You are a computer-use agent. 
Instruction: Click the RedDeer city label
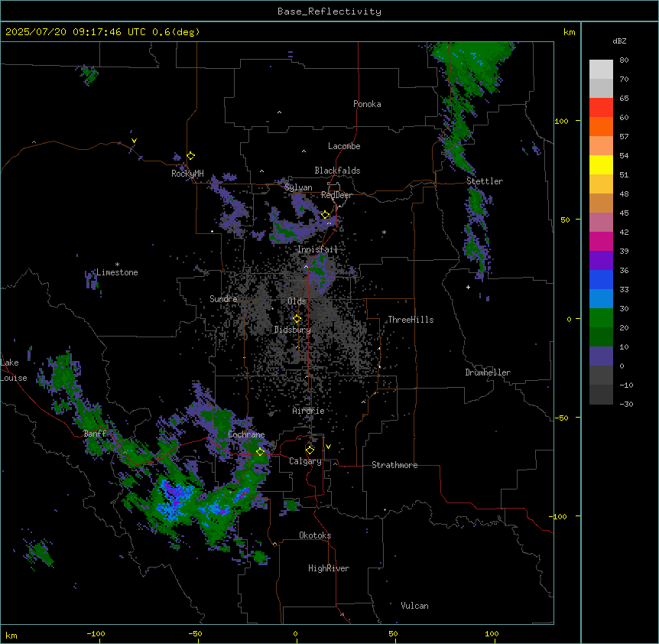coord(336,195)
